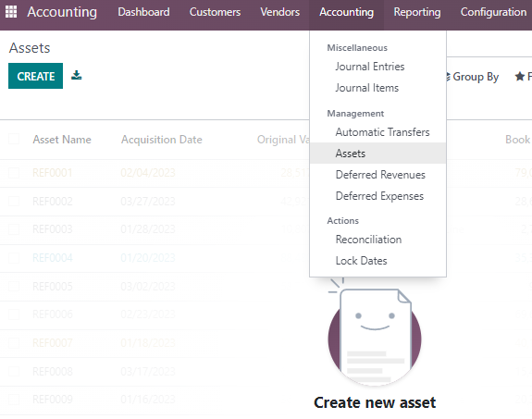Click the 02/23/2023 acquisition date cell
The height and width of the screenshot is (419, 532).
pyautogui.click(x=148, y=314)
